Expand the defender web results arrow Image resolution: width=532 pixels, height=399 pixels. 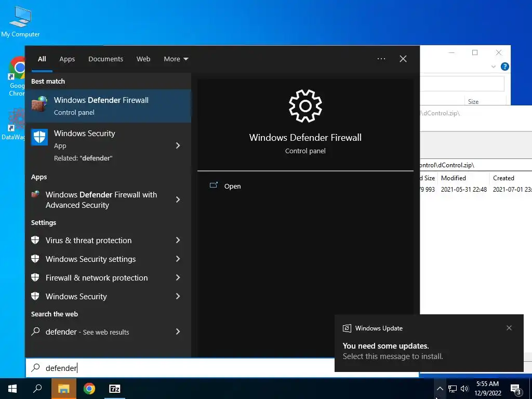(x=178, y=331)
